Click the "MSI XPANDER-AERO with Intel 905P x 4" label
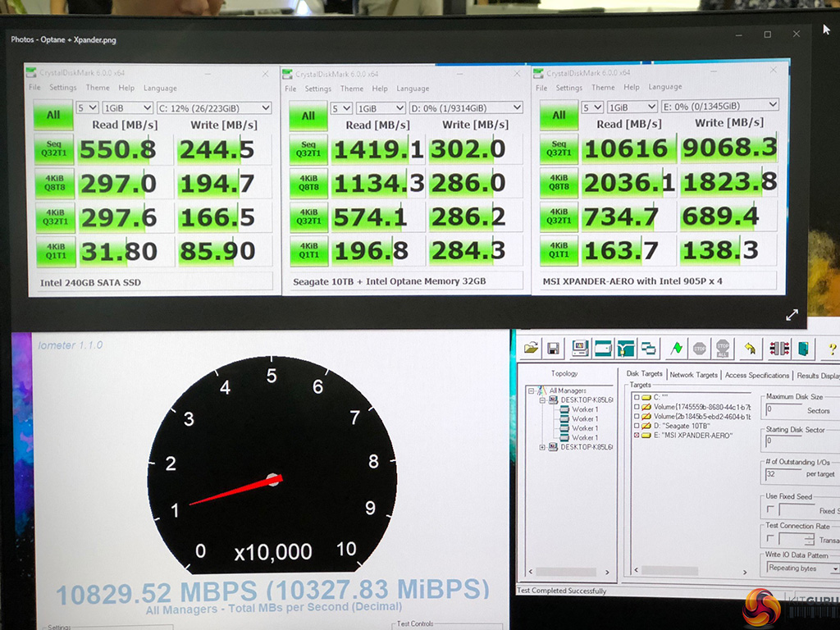Image resolution: width=840 pixels, height=630 pixels. tap(632, 281)
